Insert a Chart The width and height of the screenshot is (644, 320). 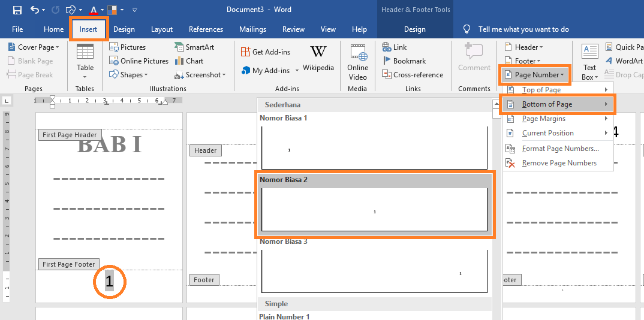[x=189, y=61]
